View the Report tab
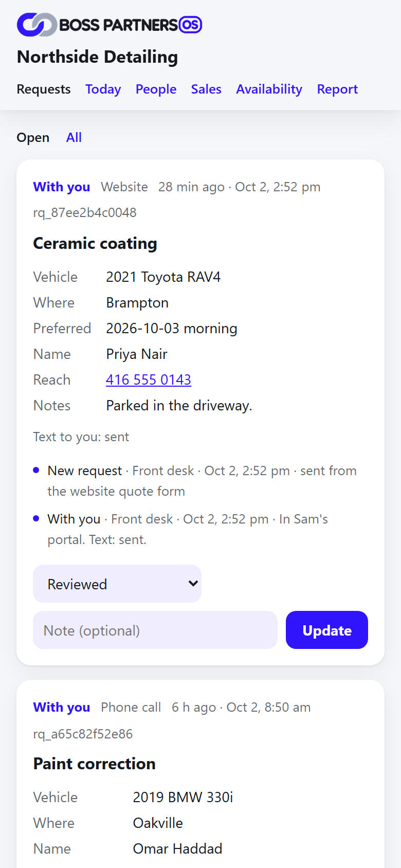401x868 pixels. pos(337,89)
